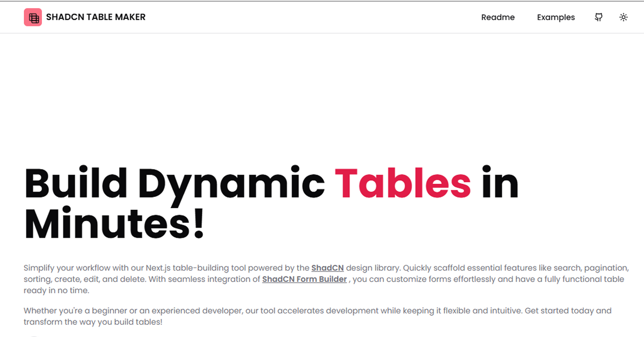Open the GitHub repository icon
Screen dimensions: 644x337
point(599,17)
